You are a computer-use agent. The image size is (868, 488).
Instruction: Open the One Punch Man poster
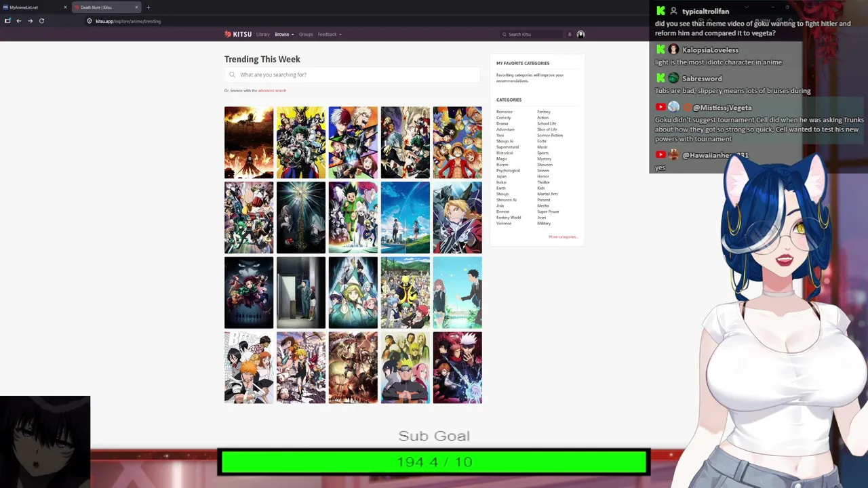pyautogui.click(x=249, y=218)
